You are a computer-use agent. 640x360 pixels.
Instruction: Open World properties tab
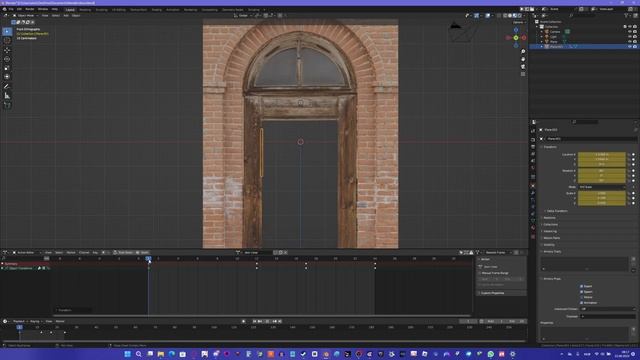(533, 168)
